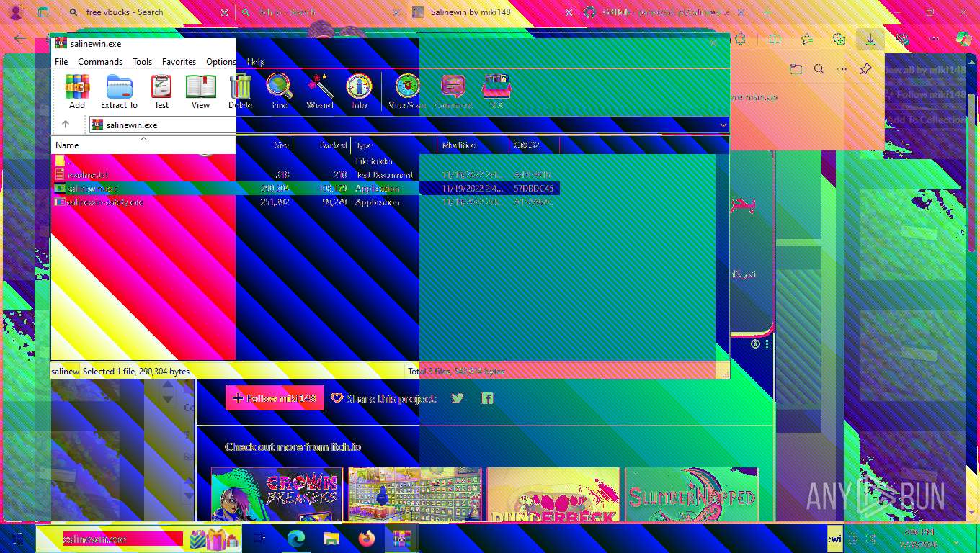The width and height of the screenshot is (980, 553).
Task: Click the Extract To toolbar icon
Action: pos(119,91)
